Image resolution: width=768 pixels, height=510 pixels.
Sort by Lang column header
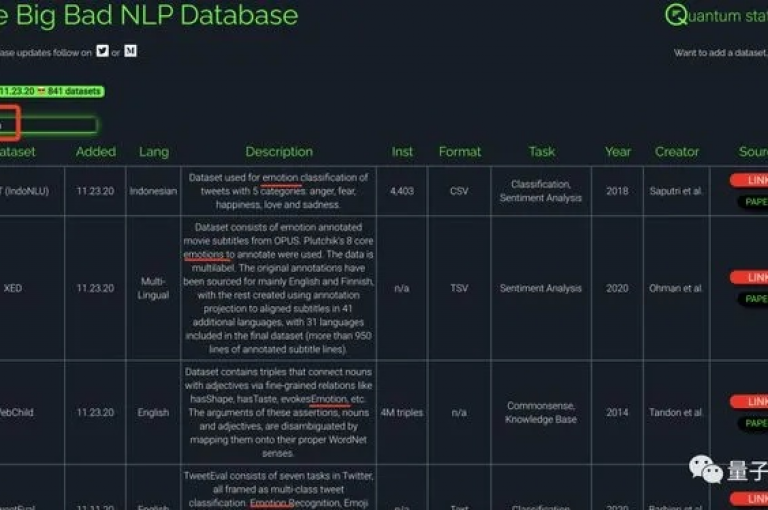(x=154, y=152)
